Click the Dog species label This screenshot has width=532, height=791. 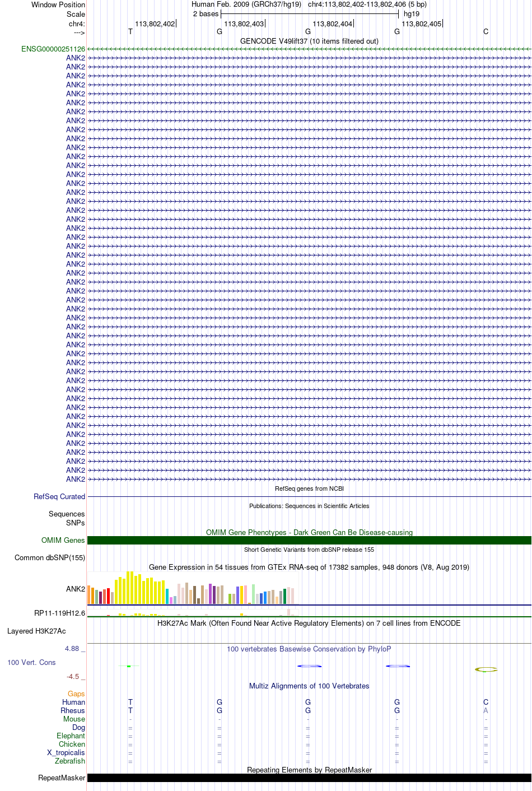click(x=79, y=728)
